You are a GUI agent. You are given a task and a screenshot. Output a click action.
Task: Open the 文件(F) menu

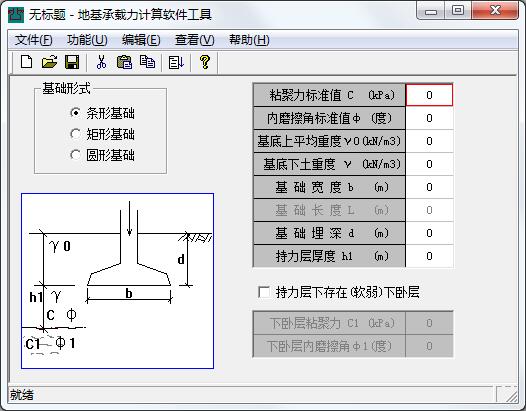point(33,40)
